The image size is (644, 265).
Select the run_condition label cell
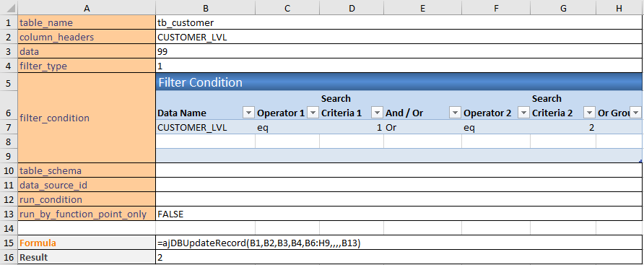click(x=87, y=199)
